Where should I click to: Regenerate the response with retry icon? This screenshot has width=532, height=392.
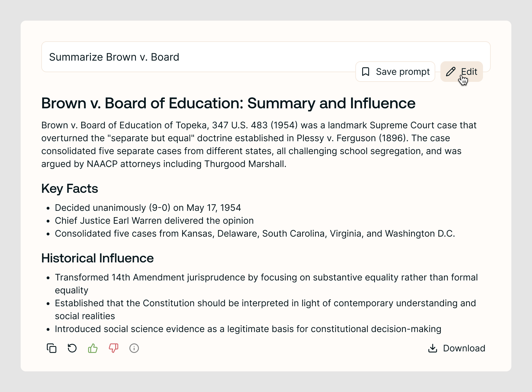[72, 348]
